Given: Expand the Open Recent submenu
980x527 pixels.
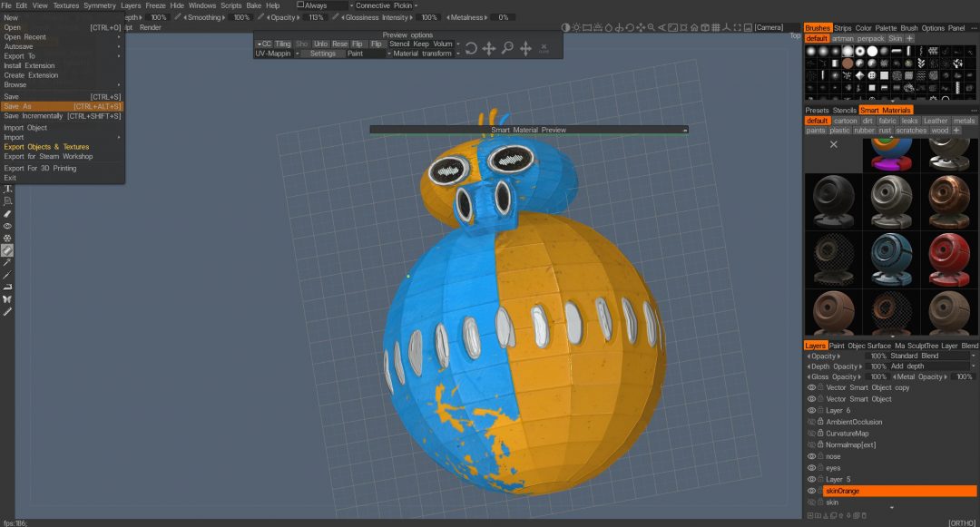Looking at the screenshot, I should pos(62,37).
